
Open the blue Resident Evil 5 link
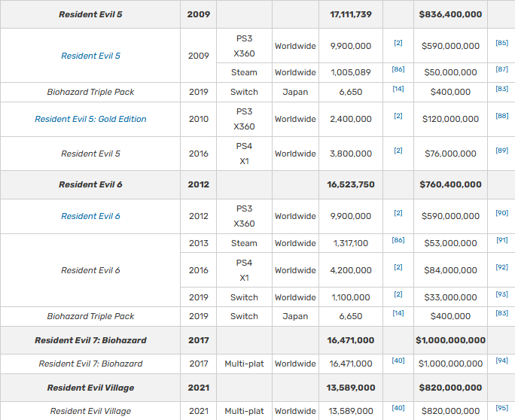(x=90, y=56)
